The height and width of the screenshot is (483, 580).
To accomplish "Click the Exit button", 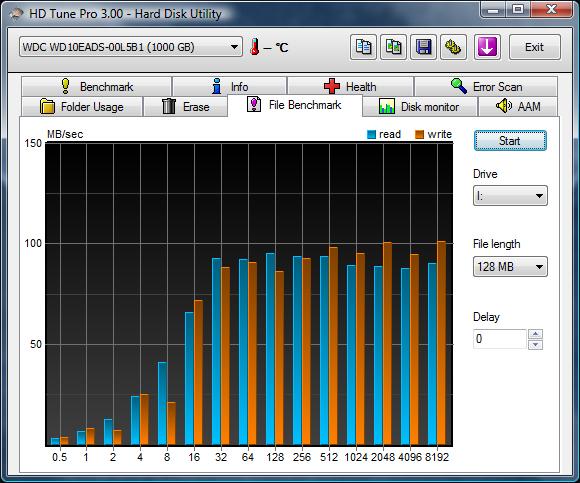I will (x=535, y=47).
